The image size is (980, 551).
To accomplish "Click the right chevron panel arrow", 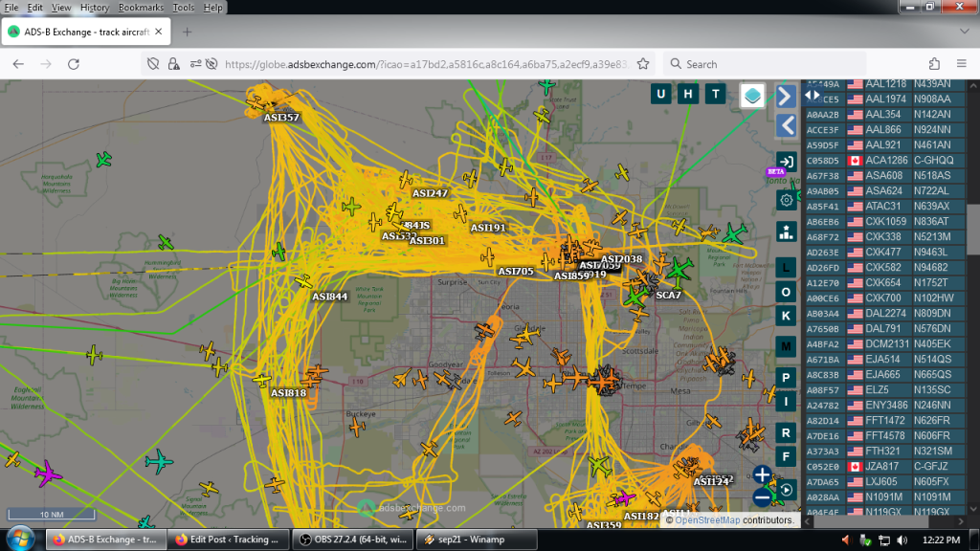I will click(787, 97).
